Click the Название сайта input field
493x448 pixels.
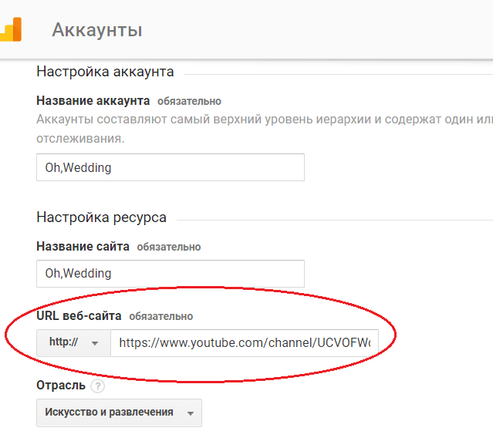coord(171,274)
